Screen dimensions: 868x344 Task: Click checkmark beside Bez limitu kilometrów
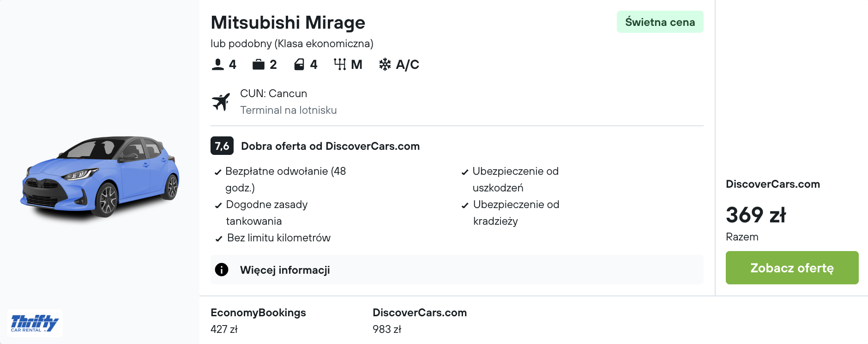pos(219,239)
